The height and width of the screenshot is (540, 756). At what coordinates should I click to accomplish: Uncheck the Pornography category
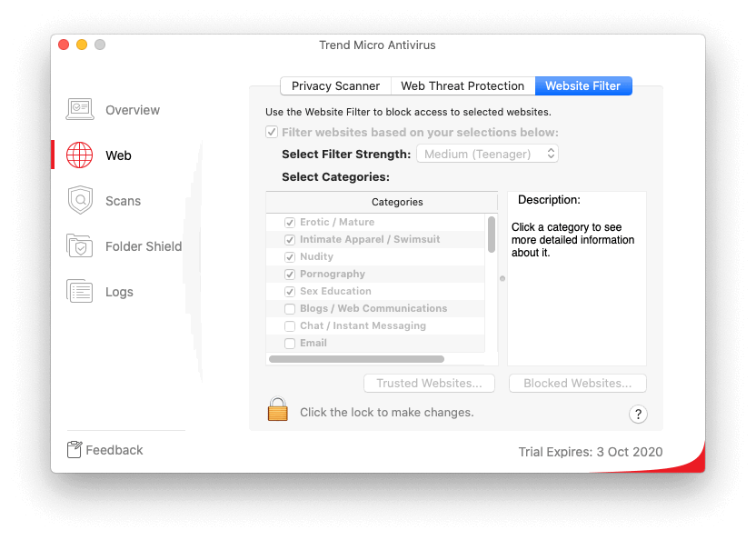point(290,275)
